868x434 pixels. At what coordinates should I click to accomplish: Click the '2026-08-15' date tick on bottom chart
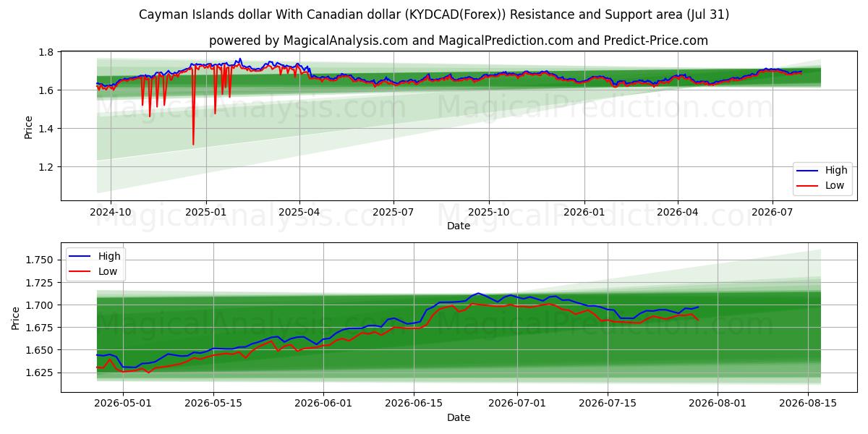(808, 404)
